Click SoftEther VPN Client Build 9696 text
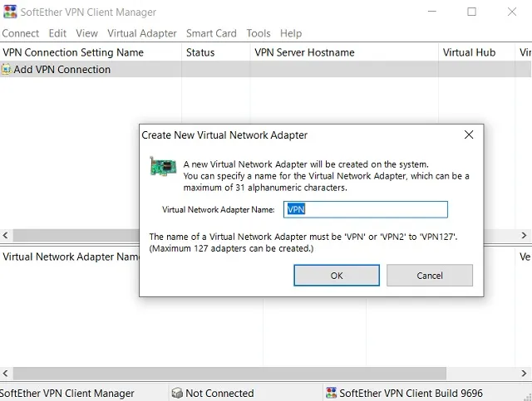 click(x=411, y=393)
